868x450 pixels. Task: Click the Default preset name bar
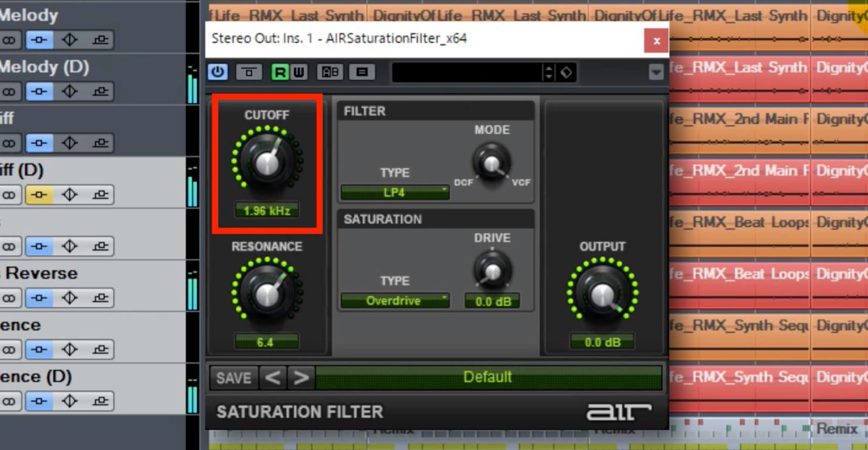click(488, 377)
